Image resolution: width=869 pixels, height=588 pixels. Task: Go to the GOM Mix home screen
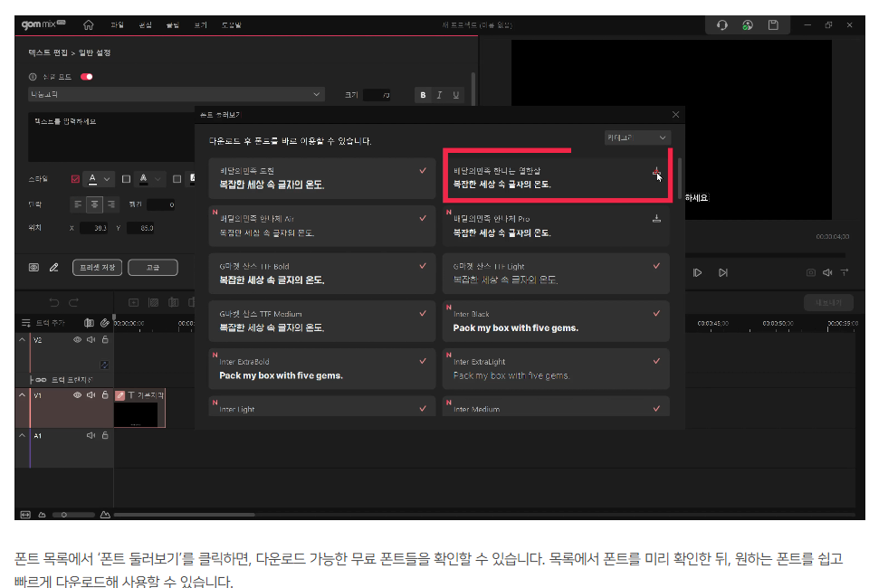[x=88, y=25]
